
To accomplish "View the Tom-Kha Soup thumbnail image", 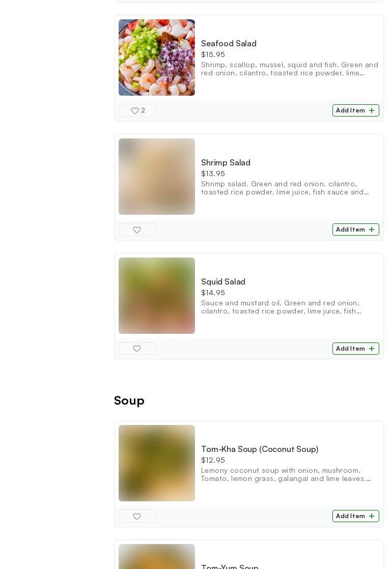I will pos(157,463).
